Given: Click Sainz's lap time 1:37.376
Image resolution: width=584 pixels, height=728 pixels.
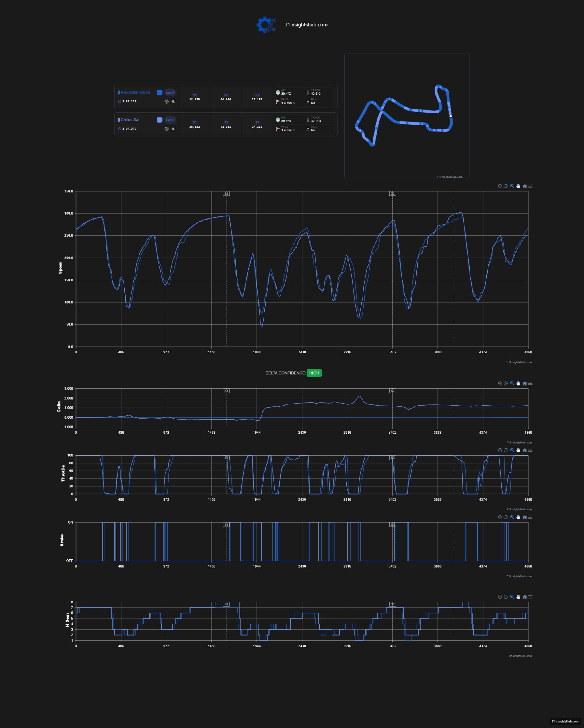Looking at the screenshot, I should click(129, 129).
